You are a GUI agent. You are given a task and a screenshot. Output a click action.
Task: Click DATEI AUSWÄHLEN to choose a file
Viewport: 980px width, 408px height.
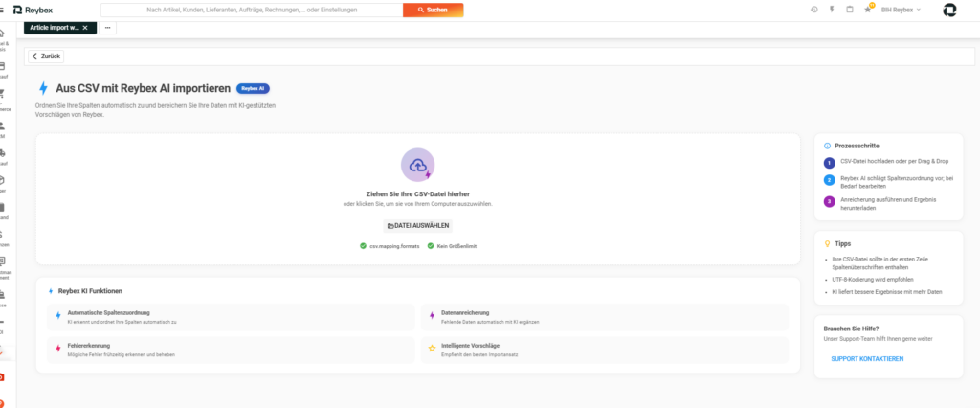click(417, 226)
